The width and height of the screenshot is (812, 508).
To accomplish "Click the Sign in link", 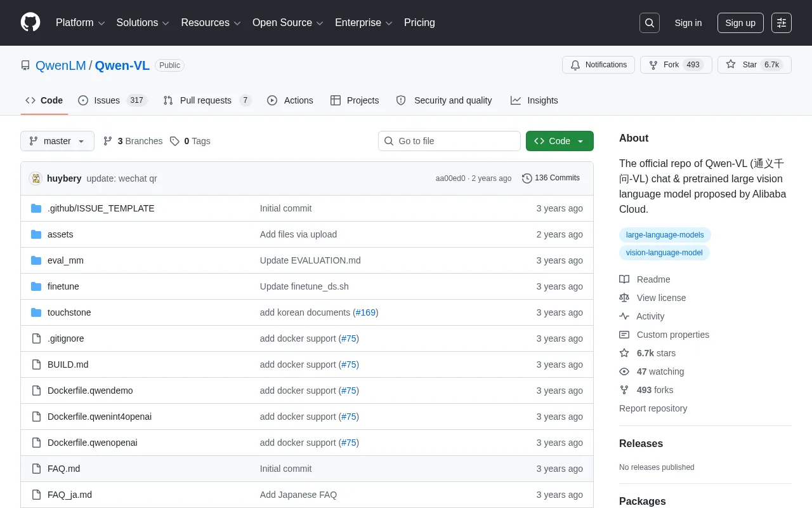I will click(x=688, y=23).
